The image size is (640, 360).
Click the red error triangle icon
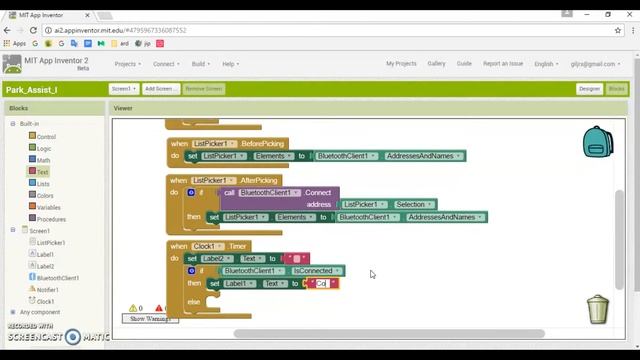[159, 308]
